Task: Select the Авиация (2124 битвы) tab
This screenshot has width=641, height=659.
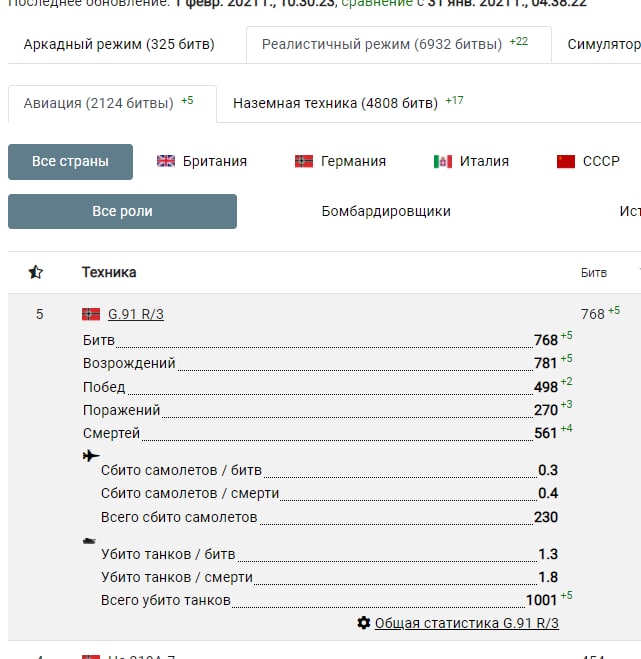Action: coord(112,103)
